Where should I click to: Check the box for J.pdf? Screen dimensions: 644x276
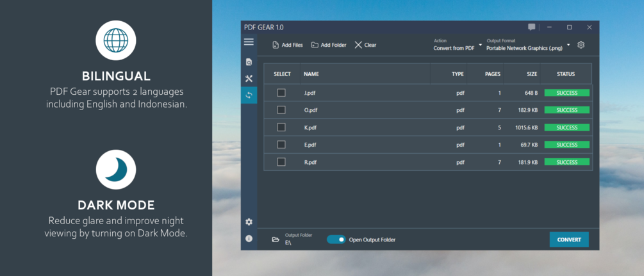point(281,93)
